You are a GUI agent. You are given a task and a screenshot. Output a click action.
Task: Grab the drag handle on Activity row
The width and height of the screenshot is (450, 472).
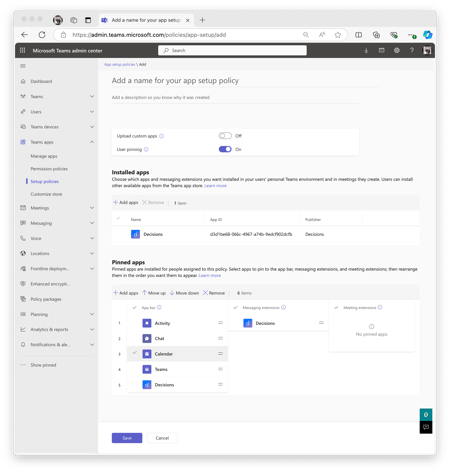(220, 323)
